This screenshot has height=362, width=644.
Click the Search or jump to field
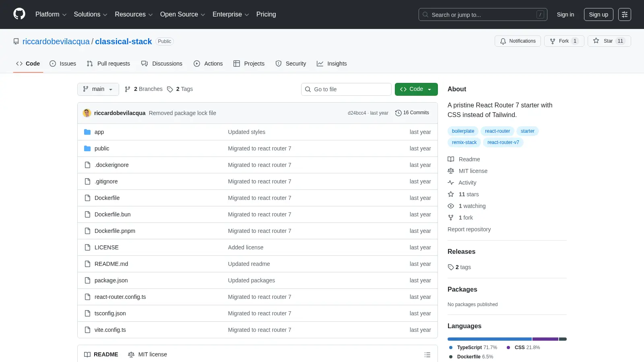[x=483, y=14]
